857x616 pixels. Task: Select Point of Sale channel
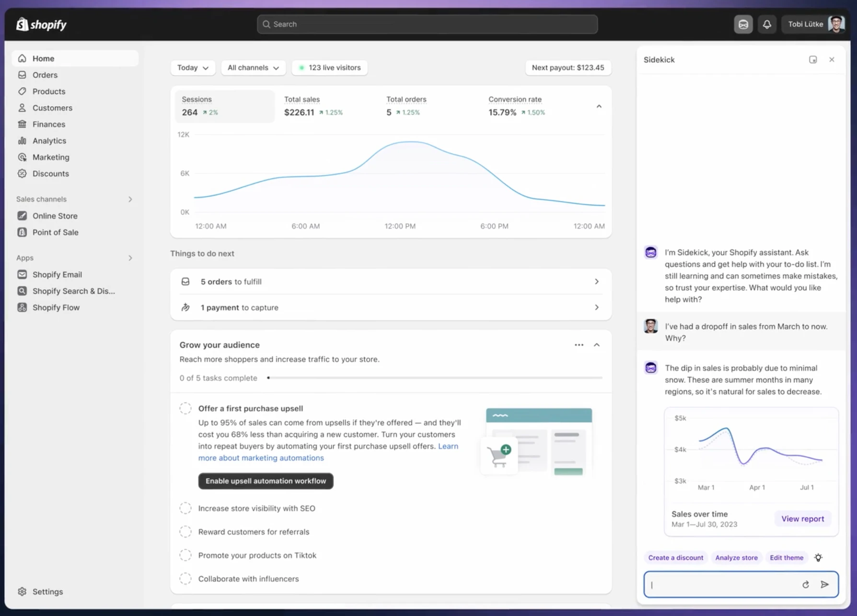55,232
